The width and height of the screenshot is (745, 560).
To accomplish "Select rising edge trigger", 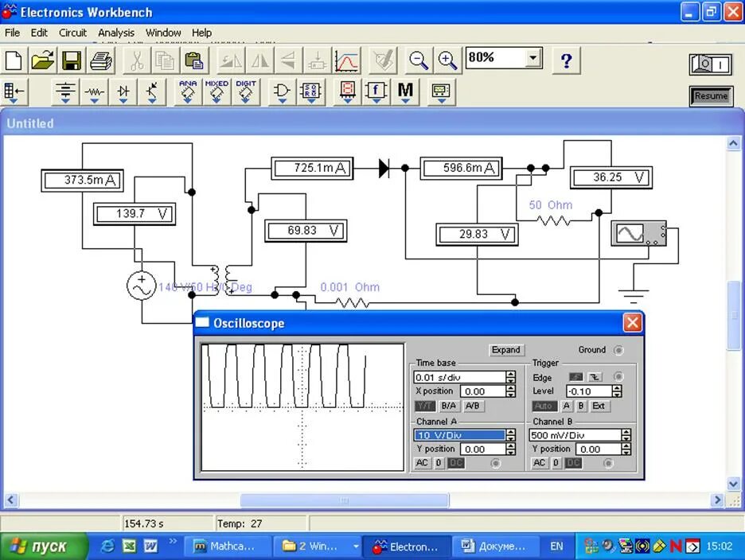I will 575,377.
